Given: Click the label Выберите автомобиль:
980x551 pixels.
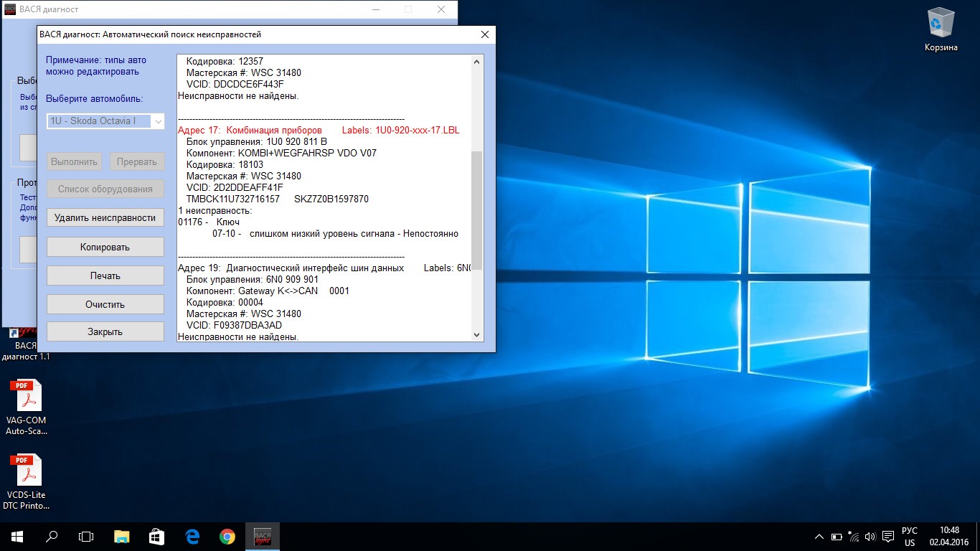Looking at the screenshot, I should (x=94, y=98).
